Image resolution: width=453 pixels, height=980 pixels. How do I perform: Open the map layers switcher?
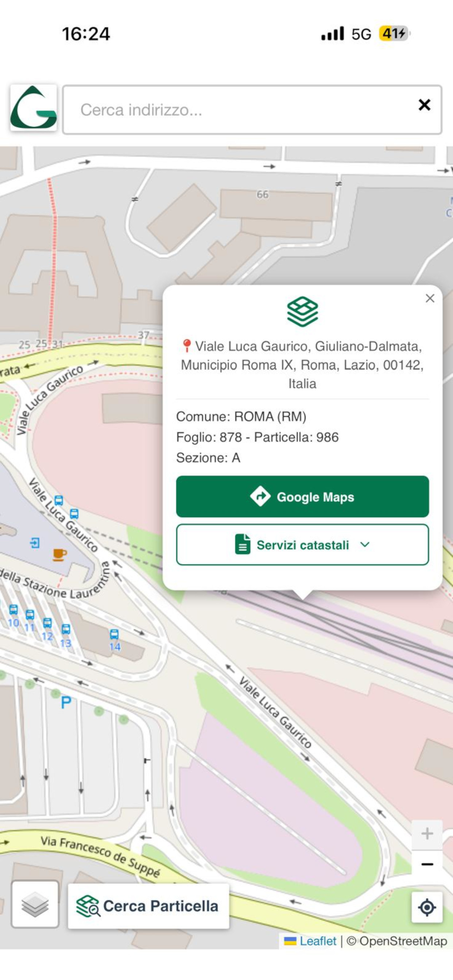[x=35, y=904]
